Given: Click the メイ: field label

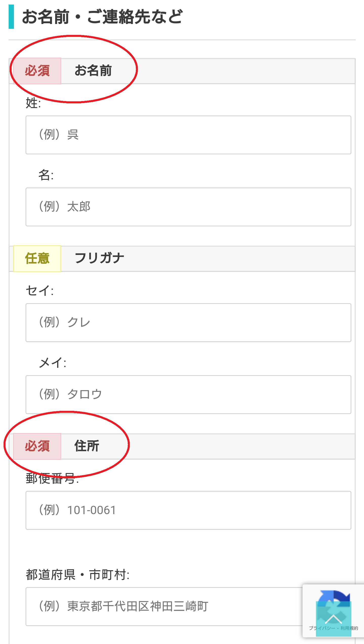Looking at the screenshot, I should click(52, 363).
